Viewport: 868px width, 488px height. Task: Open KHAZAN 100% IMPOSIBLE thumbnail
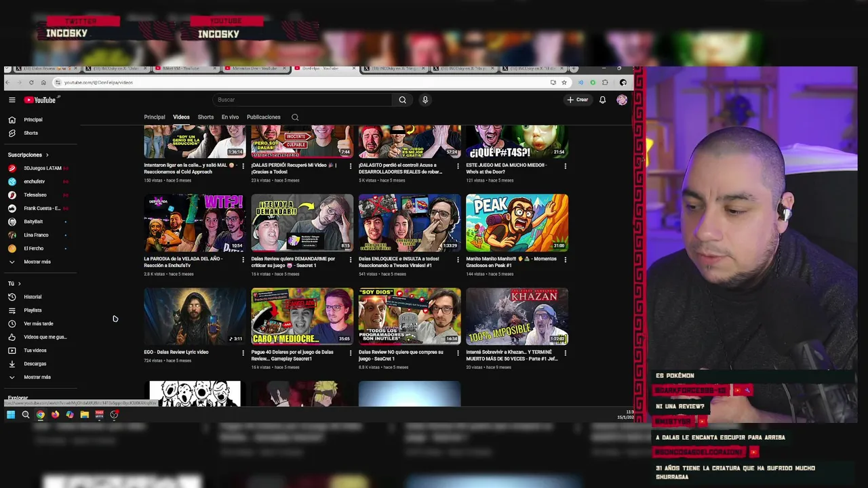517,317
